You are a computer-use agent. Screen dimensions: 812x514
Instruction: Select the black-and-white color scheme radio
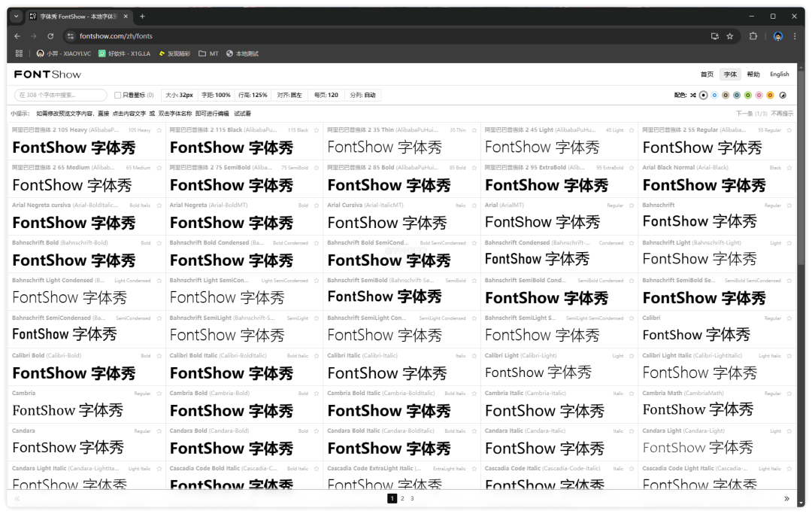[703, 96]
